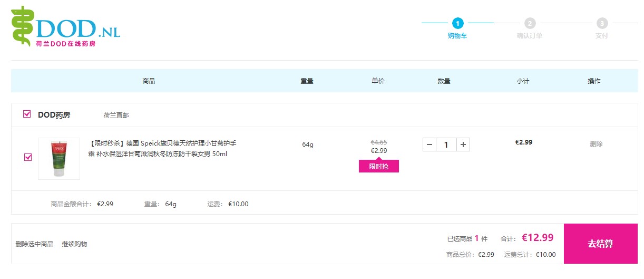This screenshot has height=279, width=644.
Task: Click the 商品总价 €2.99 text
Action: tap(470, 255)
